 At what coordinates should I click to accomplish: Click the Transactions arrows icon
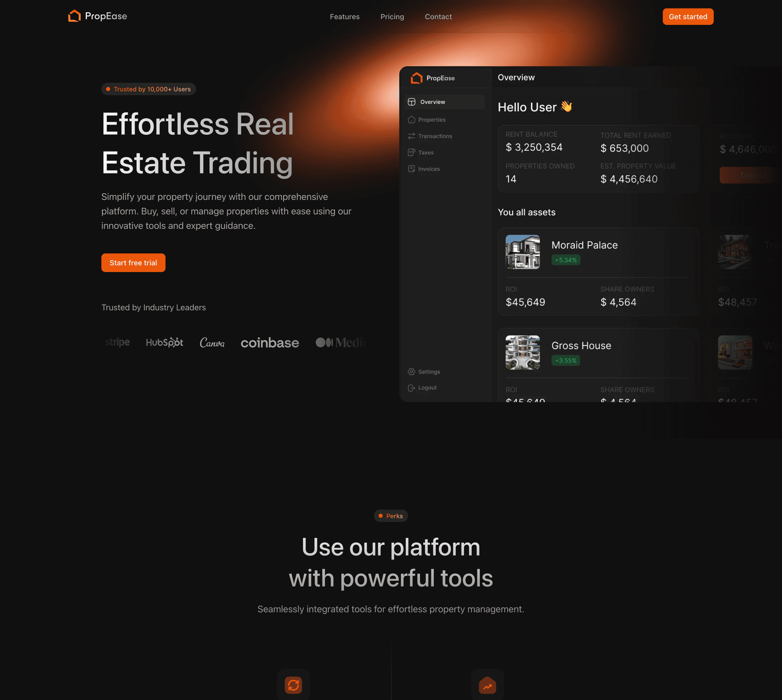pos(411,136)
